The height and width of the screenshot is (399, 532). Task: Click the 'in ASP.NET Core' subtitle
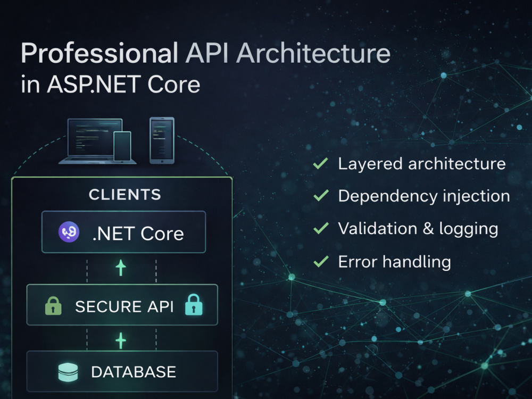[x=110, y=84]
